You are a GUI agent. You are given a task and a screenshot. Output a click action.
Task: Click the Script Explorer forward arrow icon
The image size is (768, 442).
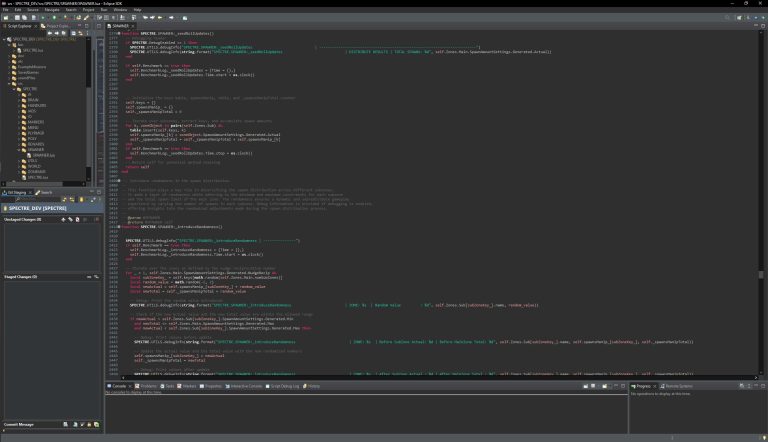click(56, 33)
